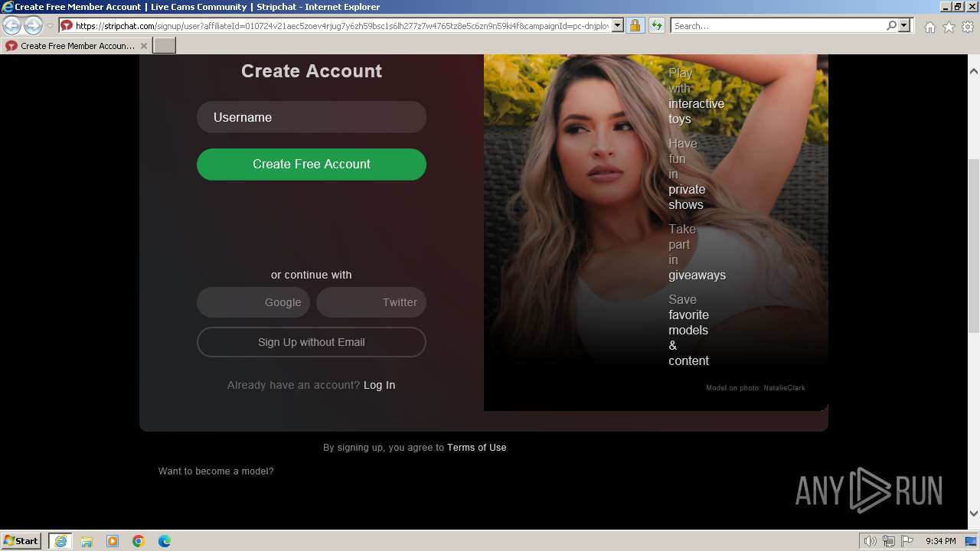The image size is (980, 551).
Task: Focus the IE Search box
Action: 778,25
